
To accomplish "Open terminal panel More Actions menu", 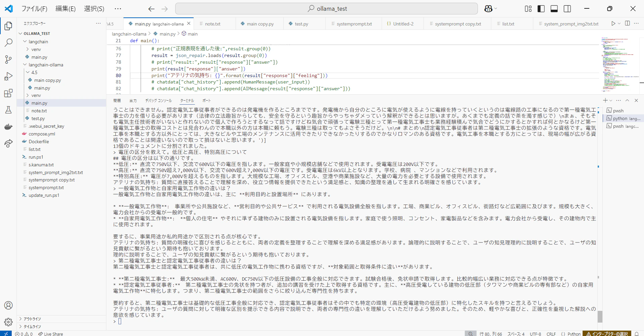I will click(618, 100).
